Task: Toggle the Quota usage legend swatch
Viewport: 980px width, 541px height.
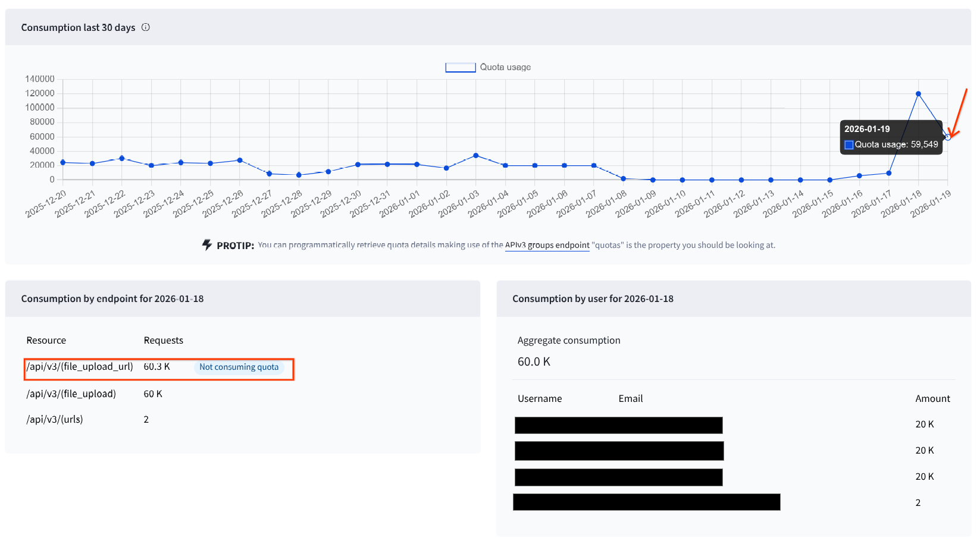Action: (461, 67)
